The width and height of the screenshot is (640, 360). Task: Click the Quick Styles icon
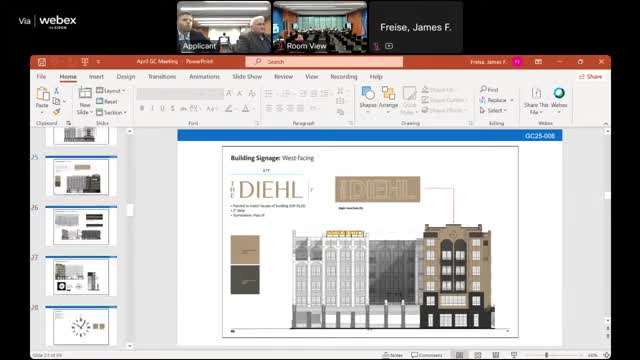pos(409,100)
